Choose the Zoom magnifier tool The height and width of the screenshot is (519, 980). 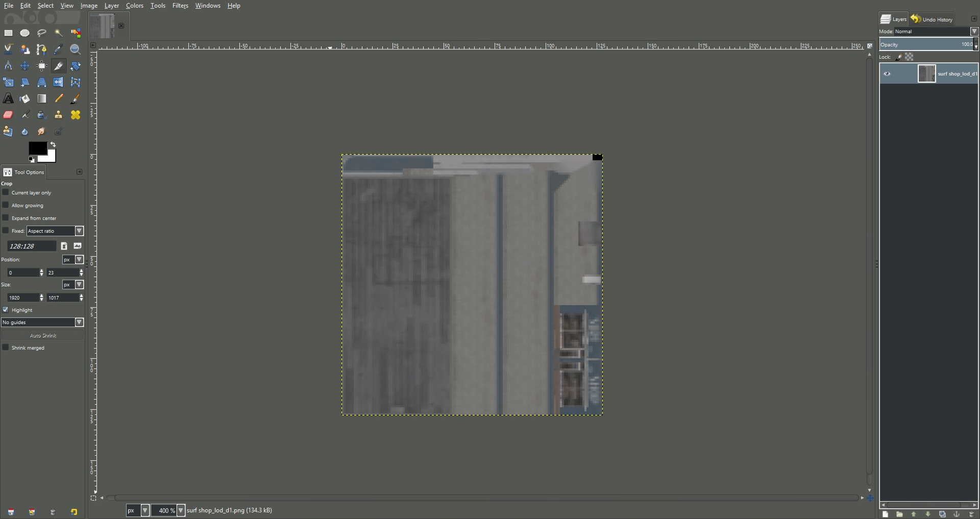pyautogui.click(x=76, y=50)
